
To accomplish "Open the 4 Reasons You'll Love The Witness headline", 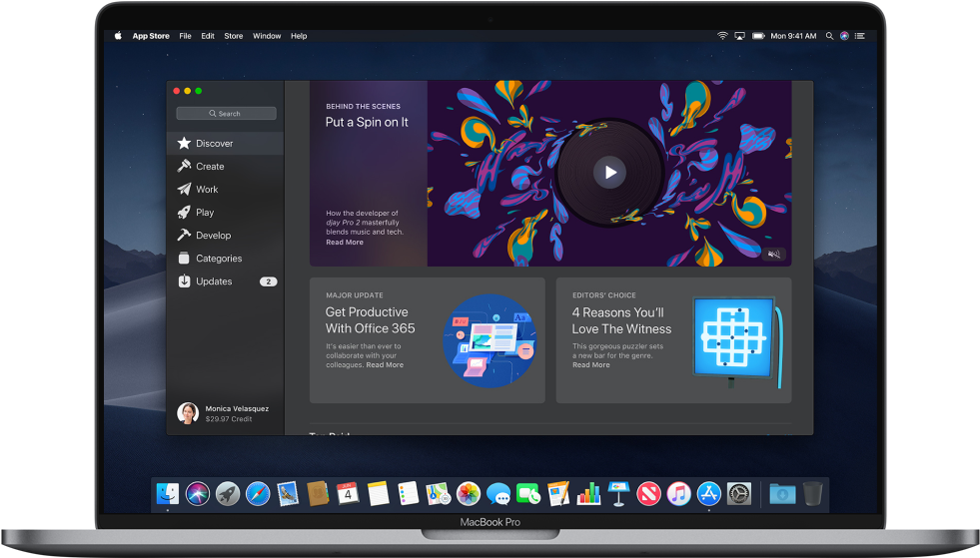I will tap(621, 320).
